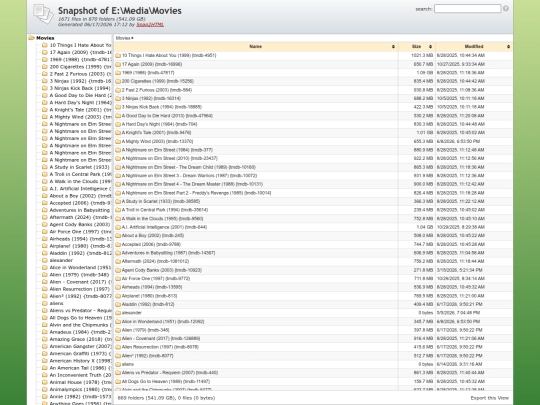Select the Movies root tree folder

click(45, 38)
